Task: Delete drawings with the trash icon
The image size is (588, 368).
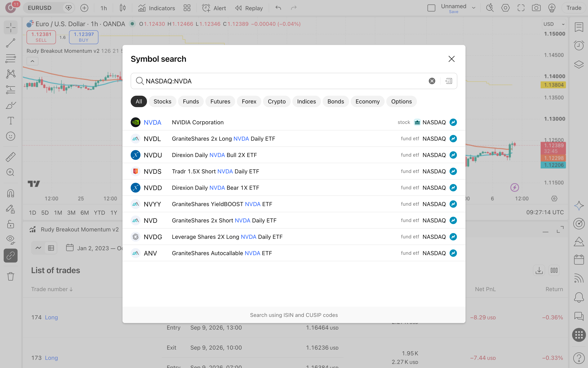Action: tap(10, 276)
